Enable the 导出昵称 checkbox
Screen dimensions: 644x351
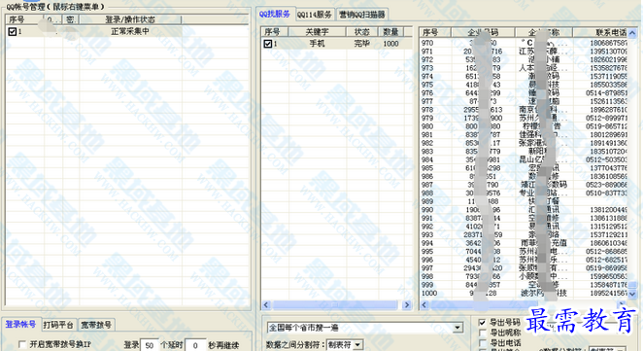[x=483, y=333]
